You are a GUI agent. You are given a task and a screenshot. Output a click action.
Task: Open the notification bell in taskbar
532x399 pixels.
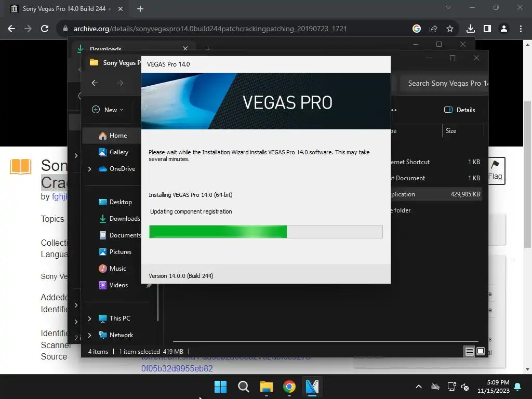click(x=518, y=387)
